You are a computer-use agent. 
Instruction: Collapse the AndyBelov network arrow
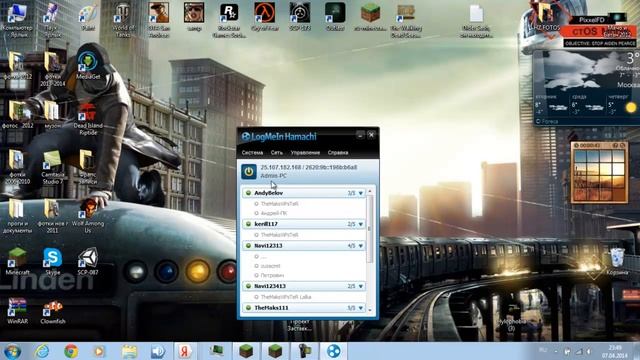click(361, 193)
